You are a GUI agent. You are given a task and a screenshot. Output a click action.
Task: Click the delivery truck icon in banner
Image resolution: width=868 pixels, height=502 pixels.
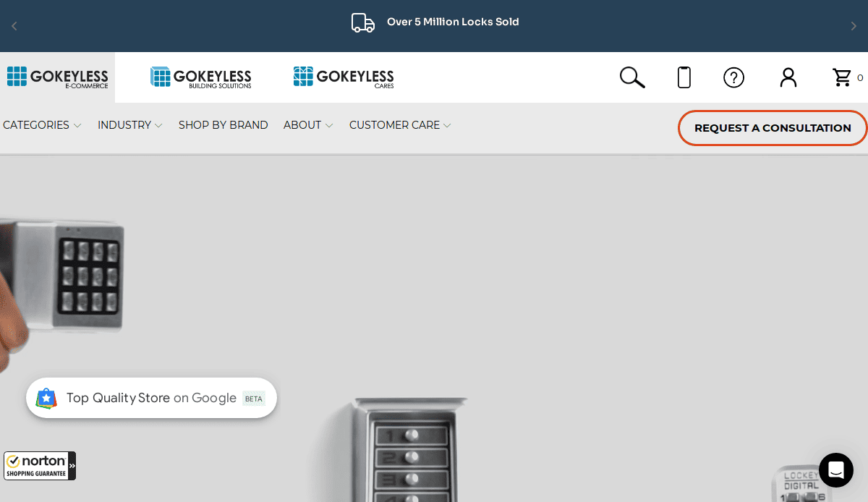(363, 23)
